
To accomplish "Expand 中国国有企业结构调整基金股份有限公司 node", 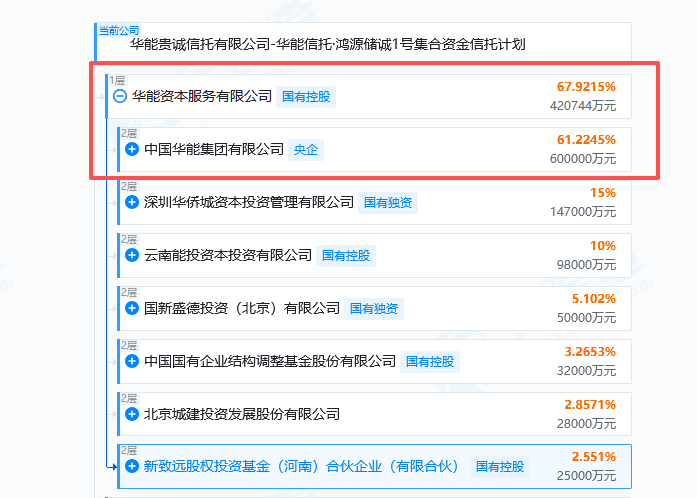I will pos(132,361).
